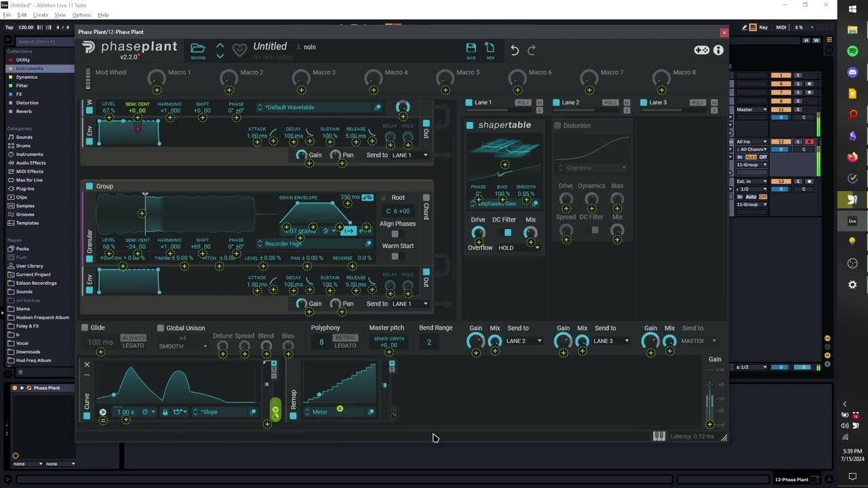868x488 pixels.
Task: Click the ALWAYS glide mode button
Action: click(133, 338)
